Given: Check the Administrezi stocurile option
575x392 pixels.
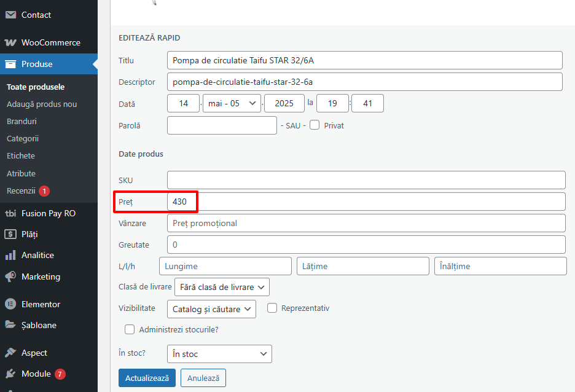Looking at the screenshot, I should [x=130, y=329].
